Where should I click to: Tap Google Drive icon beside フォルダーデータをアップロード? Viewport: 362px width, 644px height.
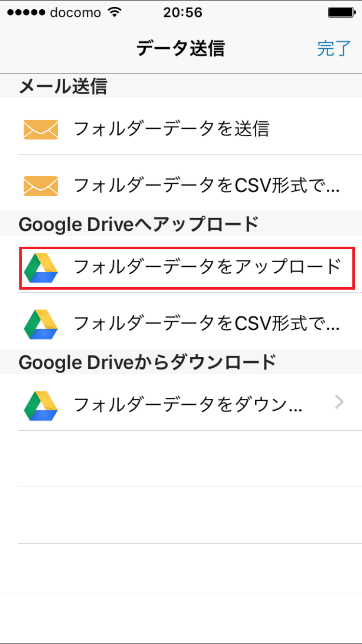41,268
